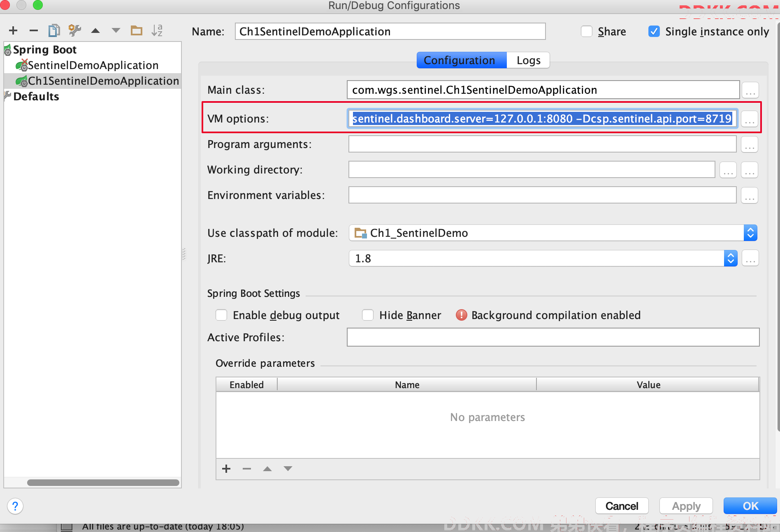Cancel the configuration dialog
Screen dimensions: 780x532
point(622,506)
